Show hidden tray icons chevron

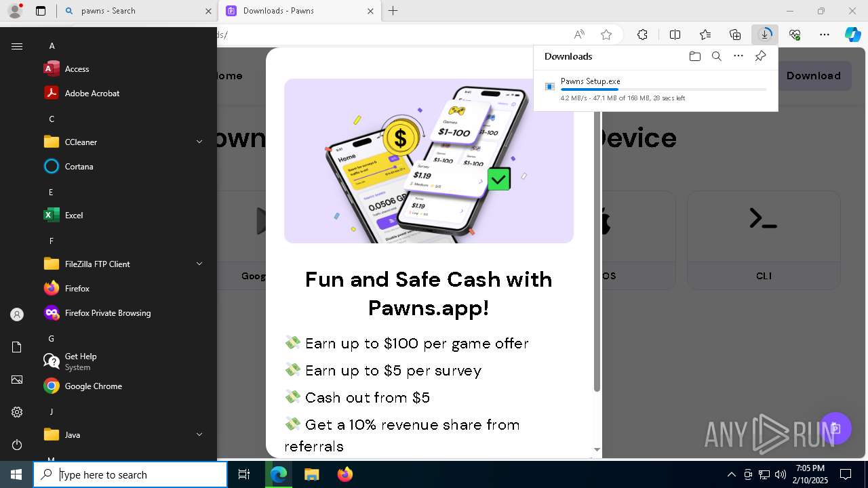(x=731, y=474)
